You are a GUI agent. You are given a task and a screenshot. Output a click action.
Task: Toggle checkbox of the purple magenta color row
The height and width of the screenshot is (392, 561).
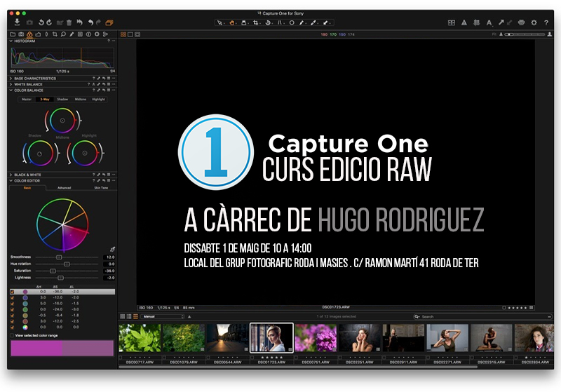pyautogui.click(x=13, y=292)
